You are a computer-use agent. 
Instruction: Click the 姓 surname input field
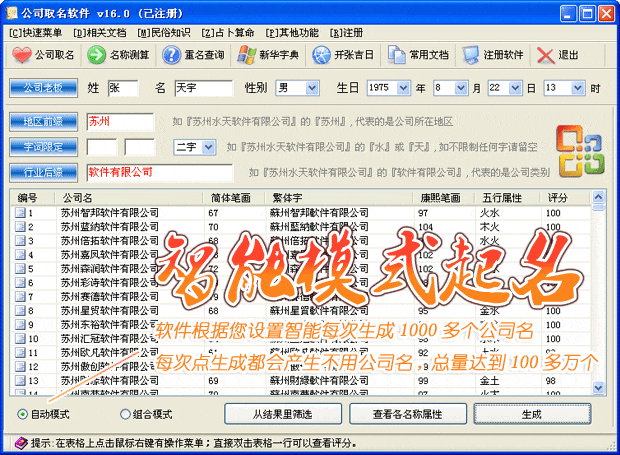[123, 88]
